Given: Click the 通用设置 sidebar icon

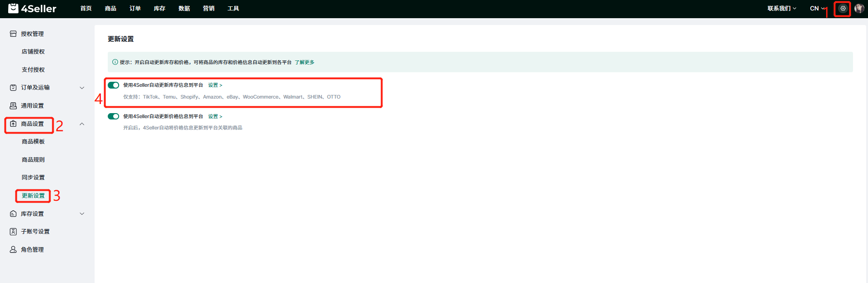Looking at the screenshot, I should point(13,106).
